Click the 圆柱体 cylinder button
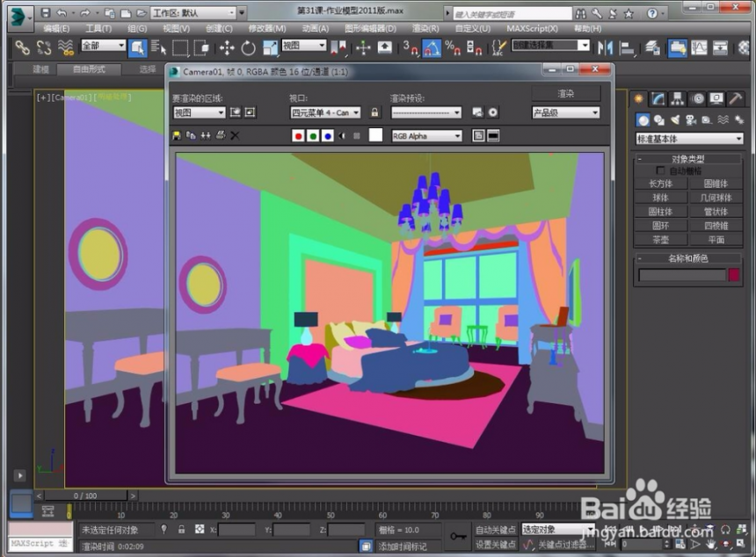 660,212
